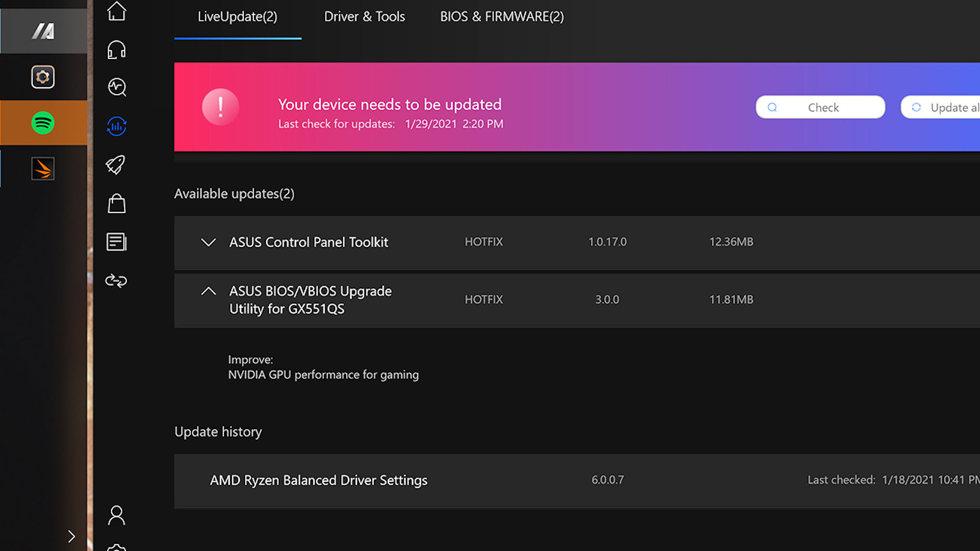
Task: Select the ASUS Control Panel Toolkit name
Action: tap(309, 242)
